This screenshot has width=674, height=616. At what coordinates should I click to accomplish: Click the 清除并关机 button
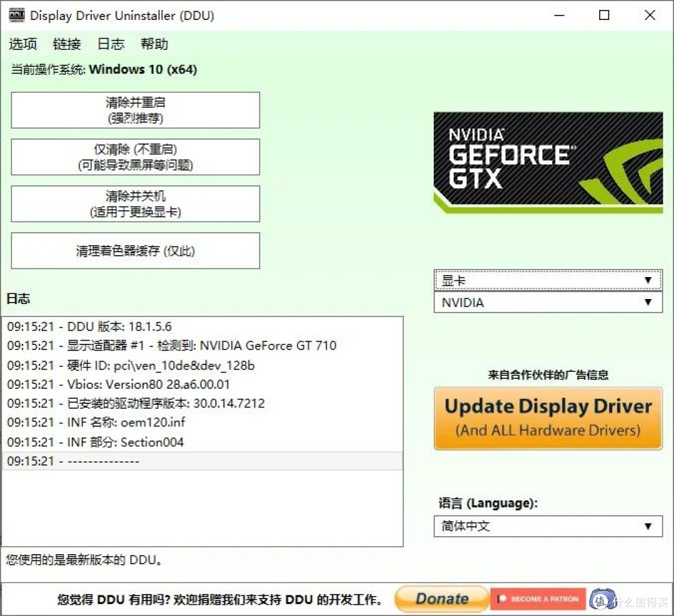135,203
